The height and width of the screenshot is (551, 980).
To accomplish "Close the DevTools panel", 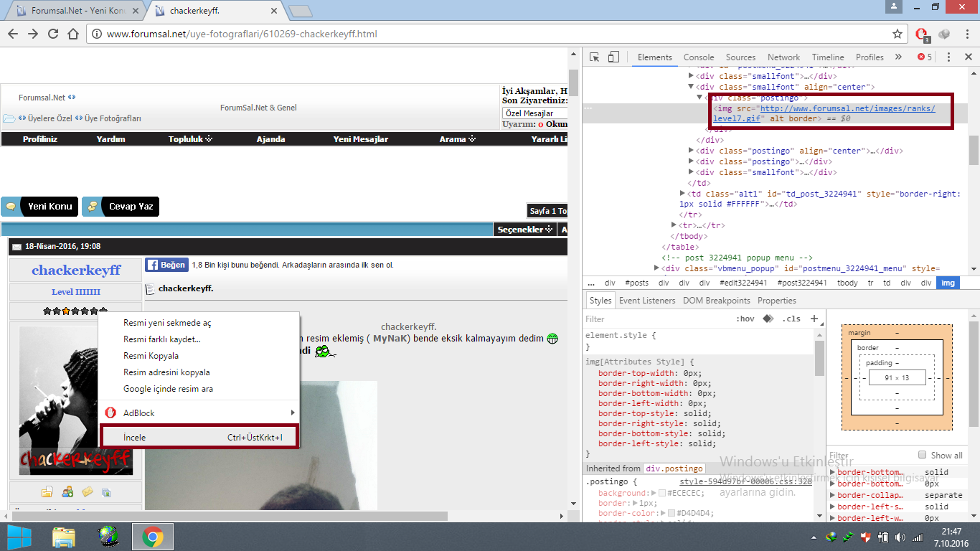I will pyautogui.click(x=968, y=57).
